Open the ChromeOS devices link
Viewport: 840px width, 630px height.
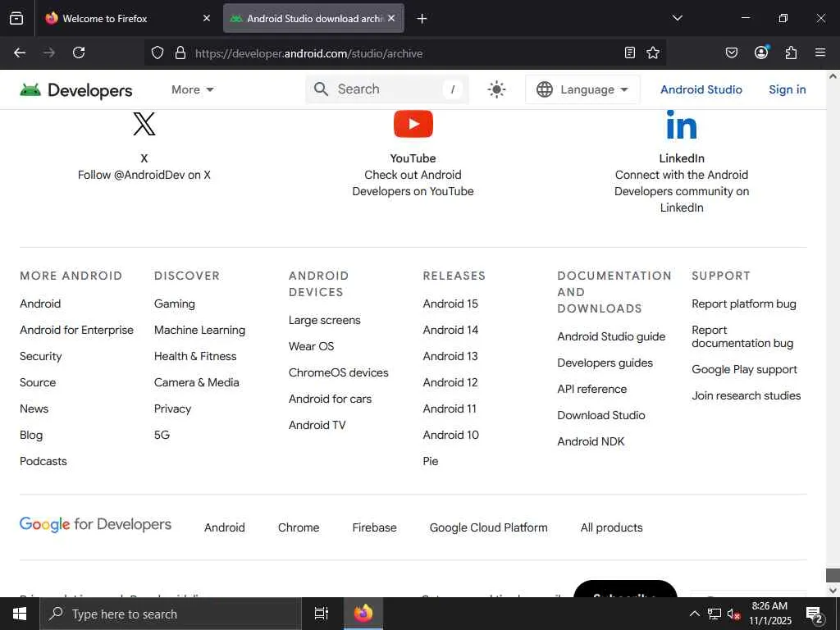pyautogui.click(x=339, y=373)
